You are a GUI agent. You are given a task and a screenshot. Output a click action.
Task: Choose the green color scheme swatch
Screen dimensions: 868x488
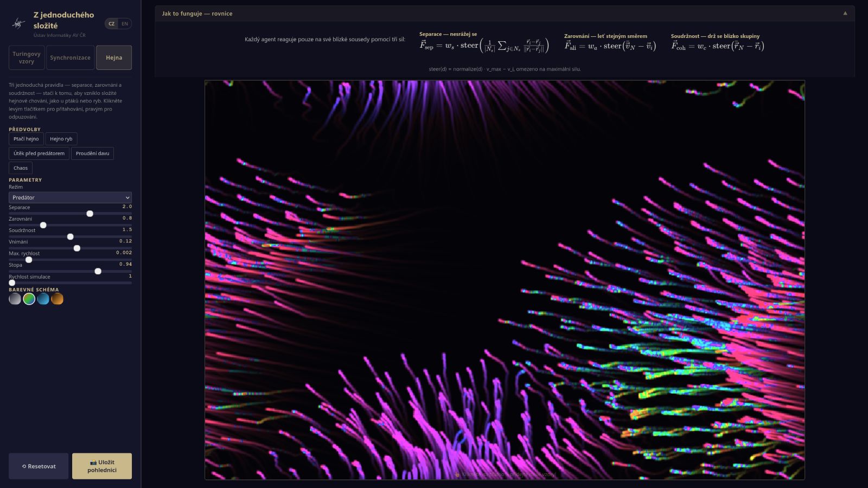coord(29,299)
